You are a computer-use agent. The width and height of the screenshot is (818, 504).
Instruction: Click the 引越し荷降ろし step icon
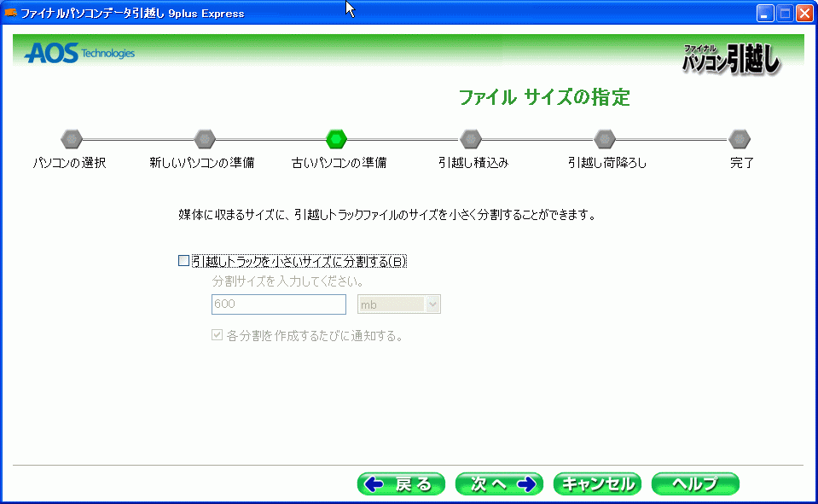click(605, 138)
